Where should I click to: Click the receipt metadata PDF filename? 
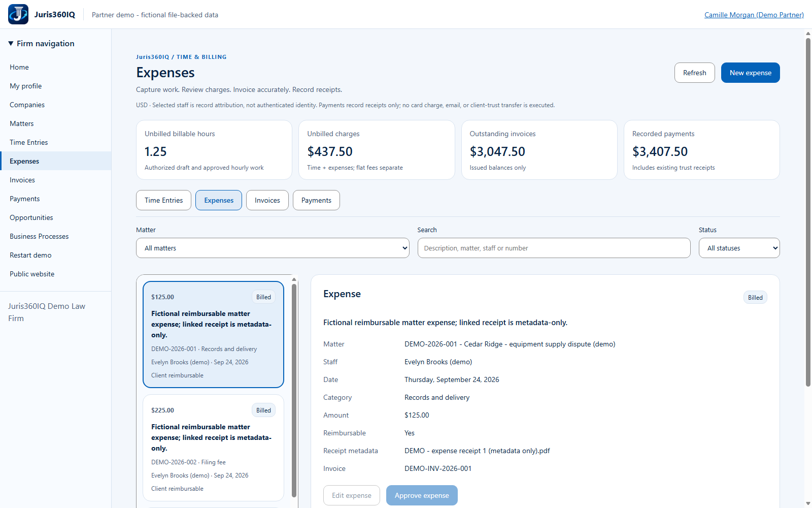477,451
